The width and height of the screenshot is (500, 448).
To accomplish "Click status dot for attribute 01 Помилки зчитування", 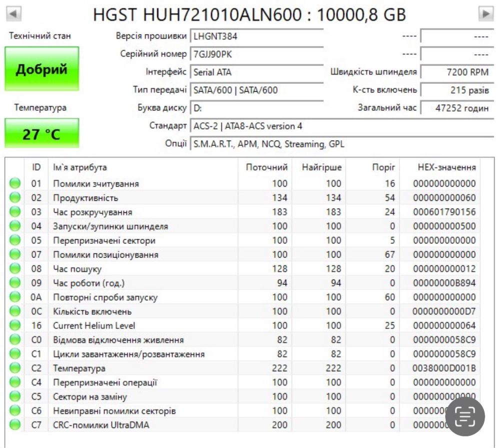I will click(x=15, y=183).
